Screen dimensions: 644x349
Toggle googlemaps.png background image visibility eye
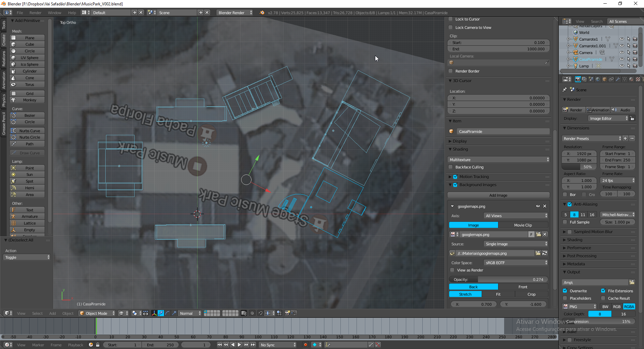pos(538,206)
